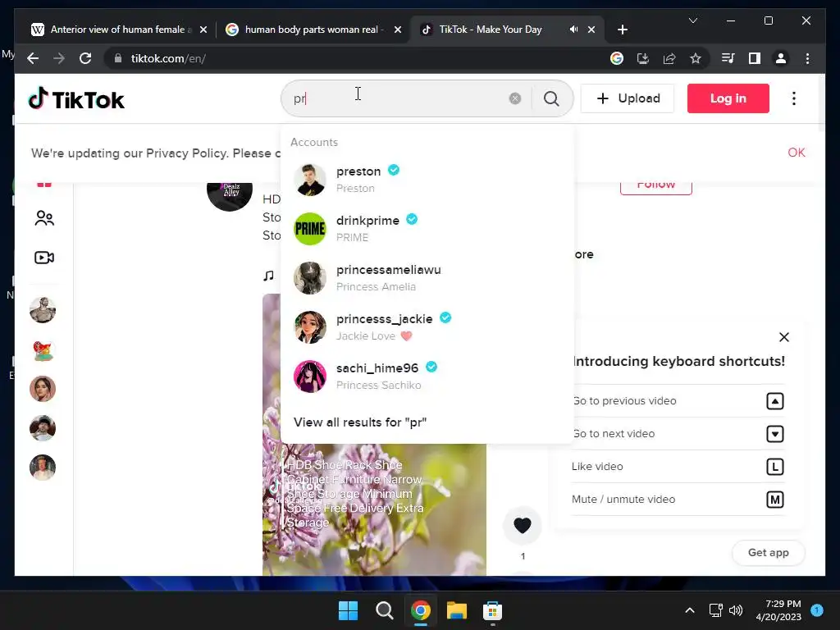Click OK on the Privacy Policy banner

(796, 153)
